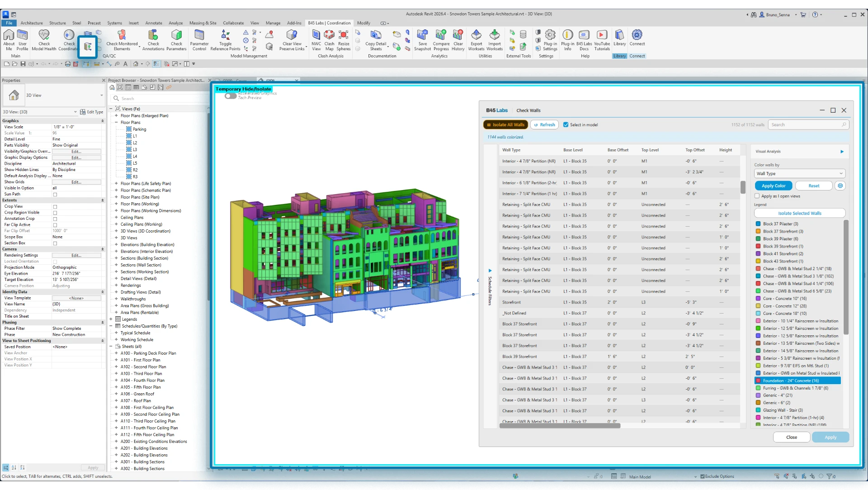Screen dimensions: 868x490
Task: Click Toggle Reference Points
Action: (x=225, y=40)
